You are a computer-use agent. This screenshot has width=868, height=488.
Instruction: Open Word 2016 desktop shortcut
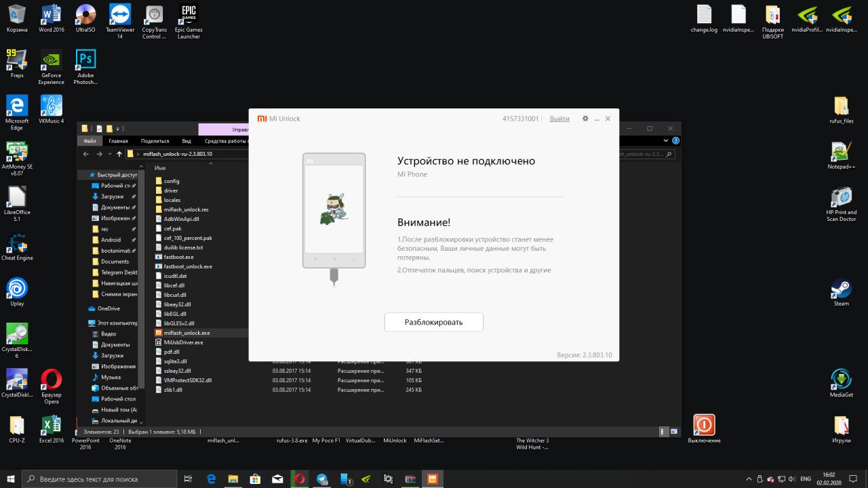52,18
